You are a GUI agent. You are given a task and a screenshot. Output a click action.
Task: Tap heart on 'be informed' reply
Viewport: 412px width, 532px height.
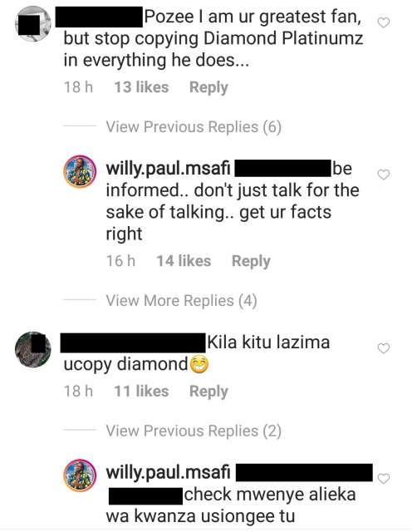(384, 175)
